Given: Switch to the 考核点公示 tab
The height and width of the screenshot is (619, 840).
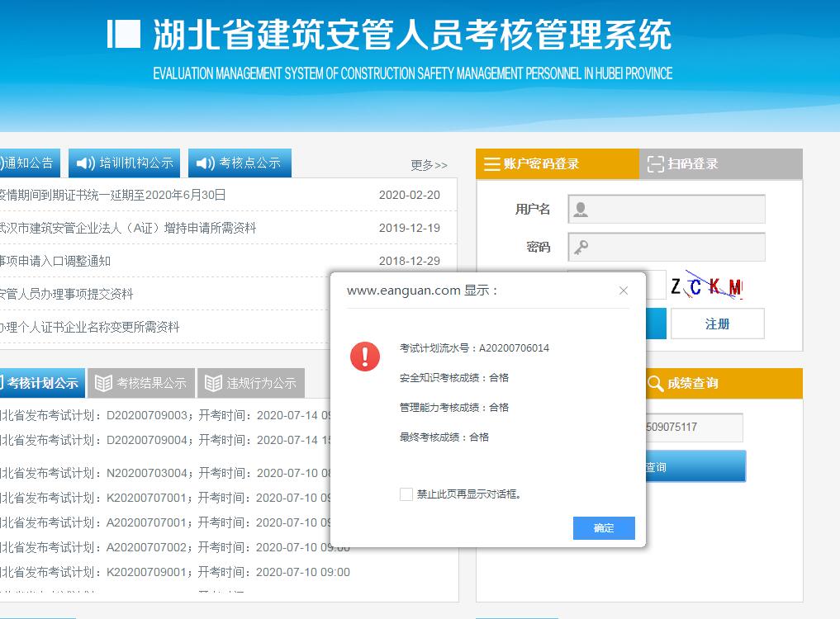Looking at the screenshot, I should click(x=240, y=163).
